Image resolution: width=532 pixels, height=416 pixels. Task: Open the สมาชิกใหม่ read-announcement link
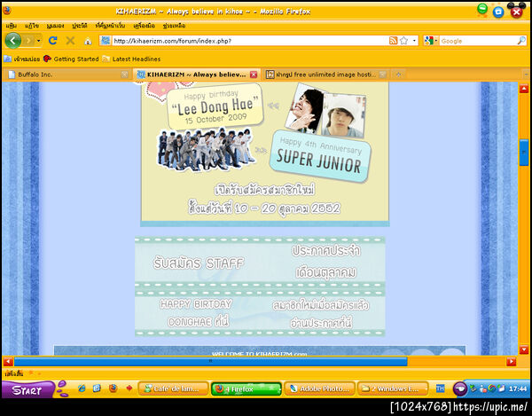pyautogui.click(x=321, y=314)
